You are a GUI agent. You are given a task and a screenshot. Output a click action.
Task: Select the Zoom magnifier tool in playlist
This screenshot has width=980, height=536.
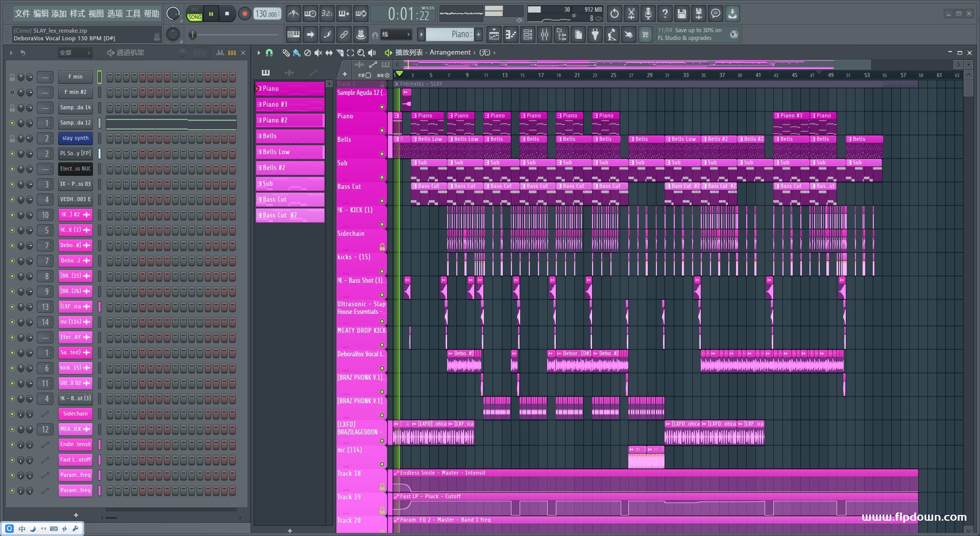coord(361,53)
